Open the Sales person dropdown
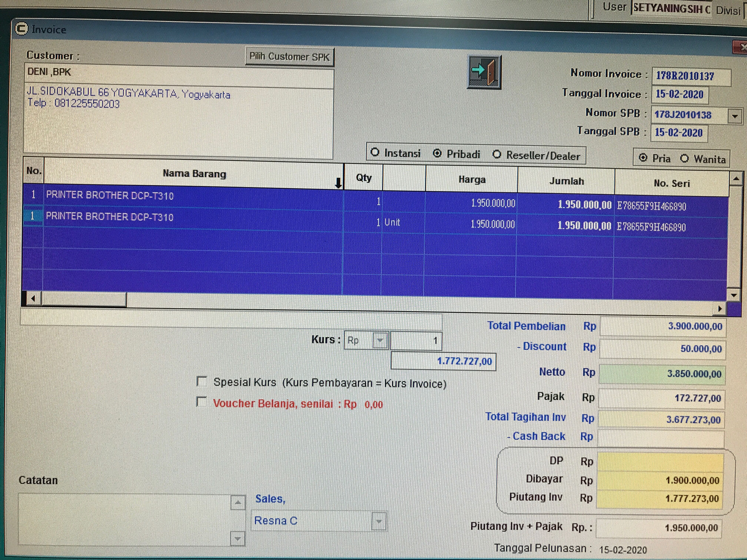The width and height of the screenshot is (747, 560). pos(379,521)
